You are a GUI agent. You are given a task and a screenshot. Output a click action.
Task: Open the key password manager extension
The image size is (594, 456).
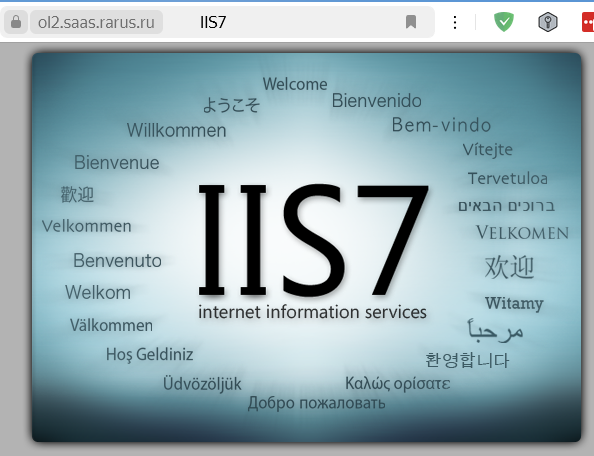[548, 22]
